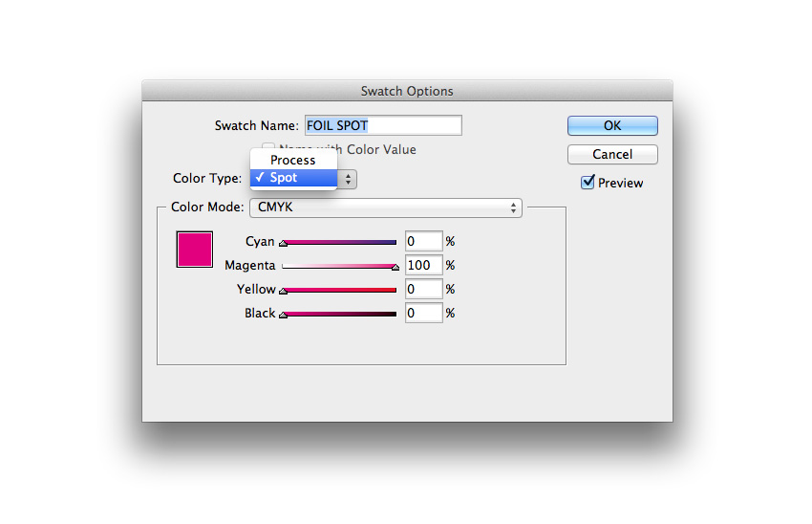Image resolution: width=812 pixels, height=524 pixels.
Task: Click the Yellow slider track
Action: click(339, 290)
